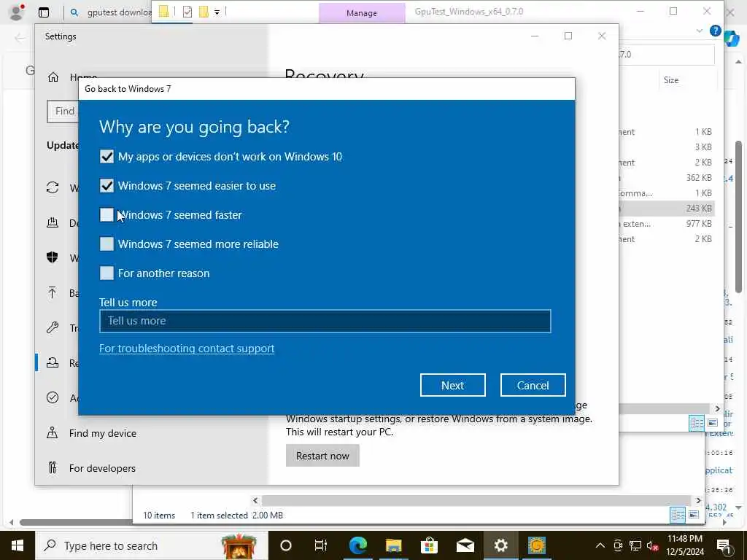Click the browser tab overview icon
The width and height of the screenshot is (747, 560).
click(44, 13)
